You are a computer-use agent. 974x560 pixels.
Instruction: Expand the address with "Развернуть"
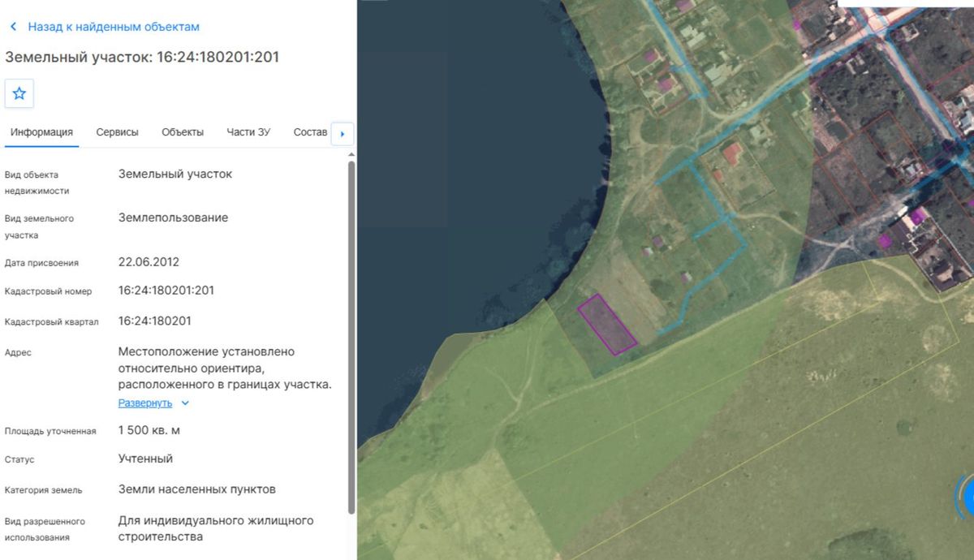[153, 403]
